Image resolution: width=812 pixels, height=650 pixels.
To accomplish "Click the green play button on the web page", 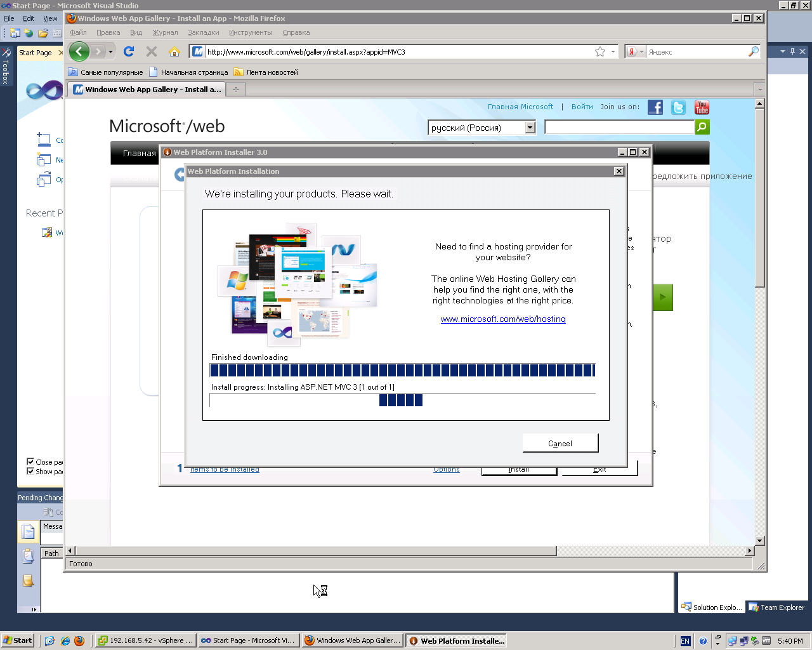I will click(663, 297).
